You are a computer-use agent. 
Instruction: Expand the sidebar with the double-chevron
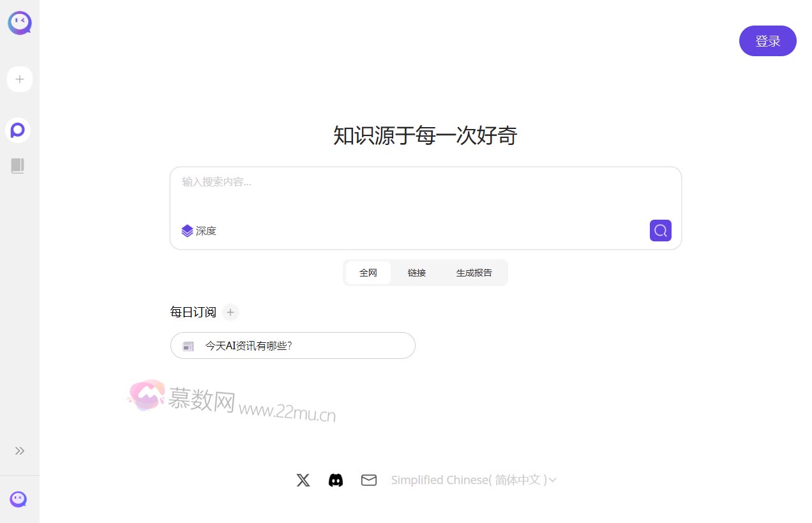pyautogui.click(x=20, y=451)
